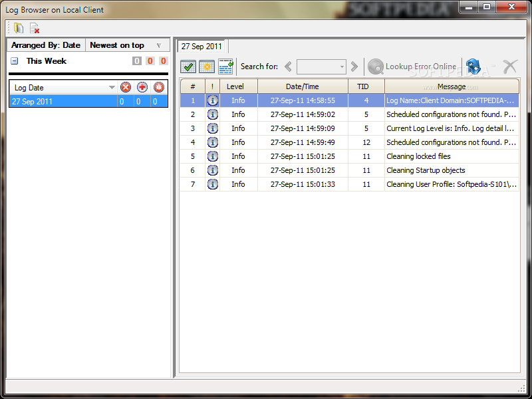The width and height of the screenshot is (532, 399).
Task: Sort by the # column header
Action: coord(192,86)
